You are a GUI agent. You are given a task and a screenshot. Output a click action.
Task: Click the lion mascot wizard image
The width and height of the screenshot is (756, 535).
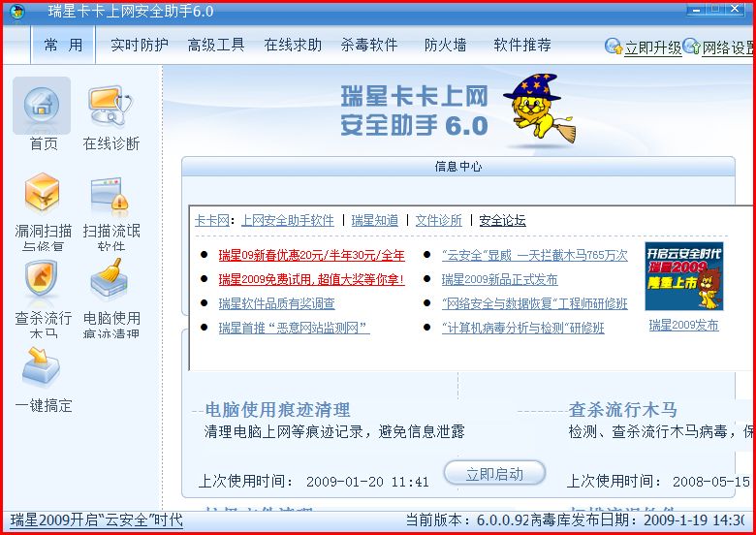tap(540, 109)
